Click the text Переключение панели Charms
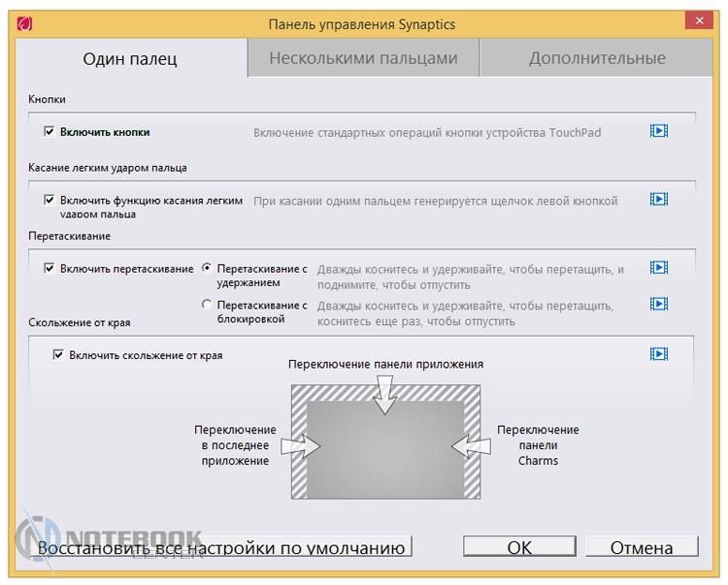 538,445
